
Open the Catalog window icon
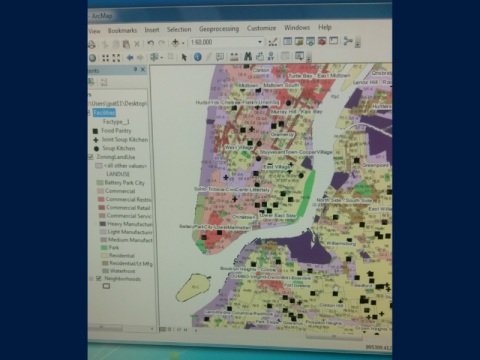pos(299,41)
